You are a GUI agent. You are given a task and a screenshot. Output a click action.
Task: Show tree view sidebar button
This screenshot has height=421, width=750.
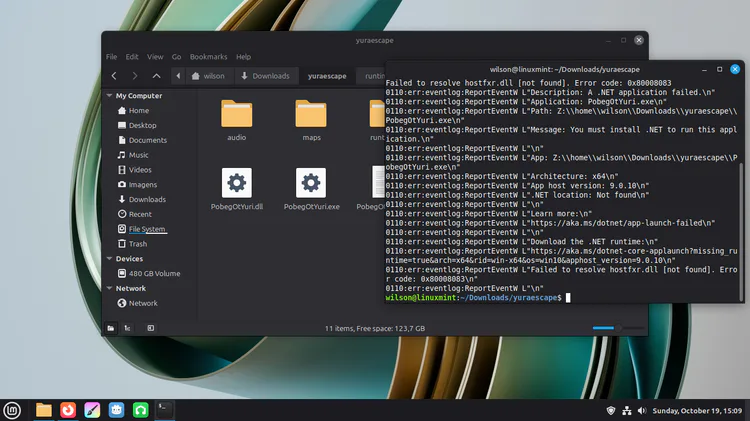127,328
